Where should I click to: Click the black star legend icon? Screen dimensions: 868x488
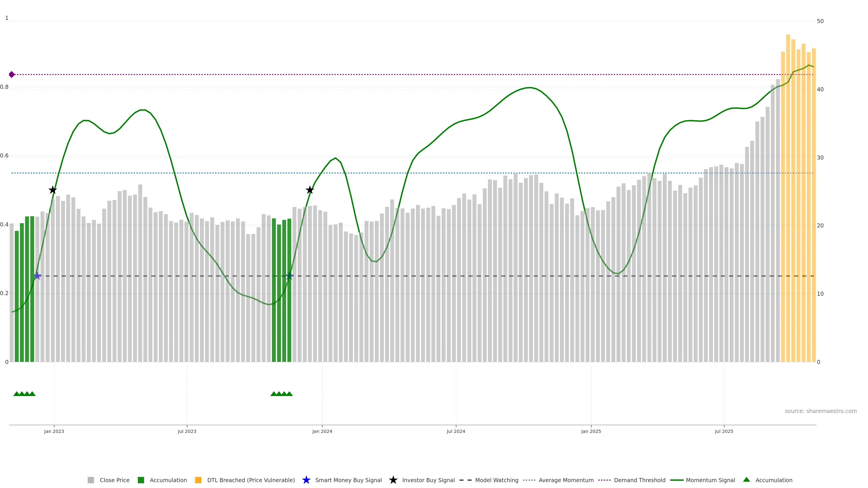point(393,480)
